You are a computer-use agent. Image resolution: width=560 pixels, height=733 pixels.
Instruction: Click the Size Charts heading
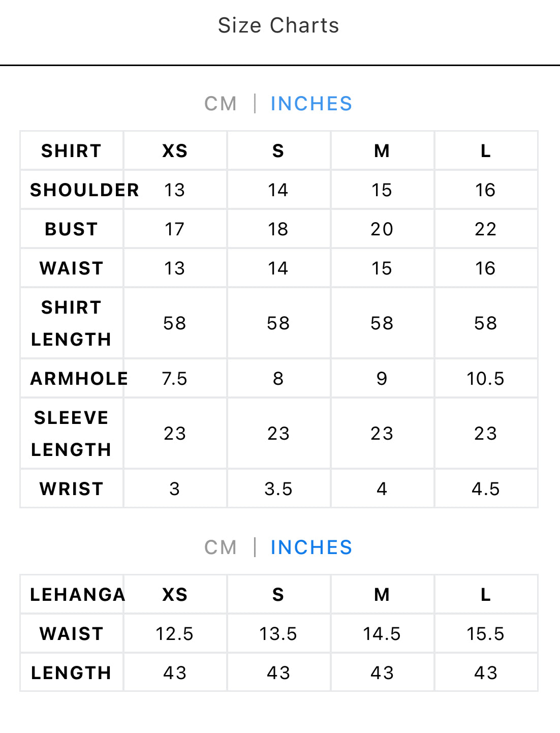(x=278, y=25)
